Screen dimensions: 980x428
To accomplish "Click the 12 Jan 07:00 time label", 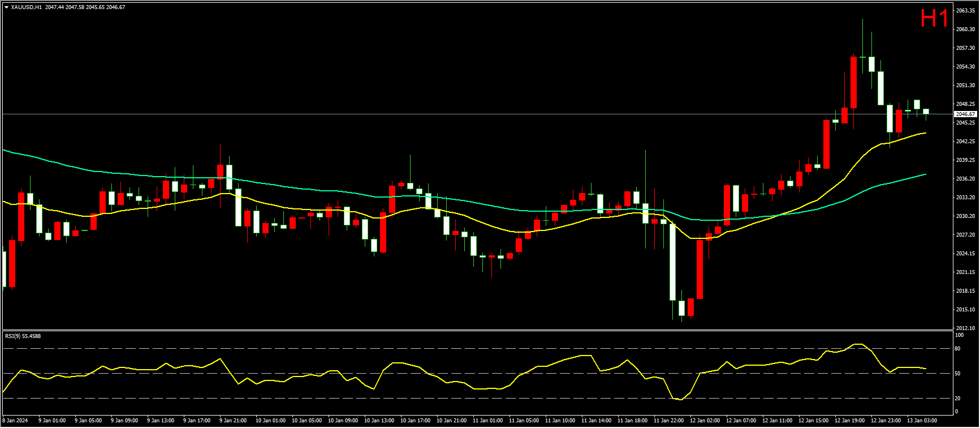I will click(x=741, y=421).
